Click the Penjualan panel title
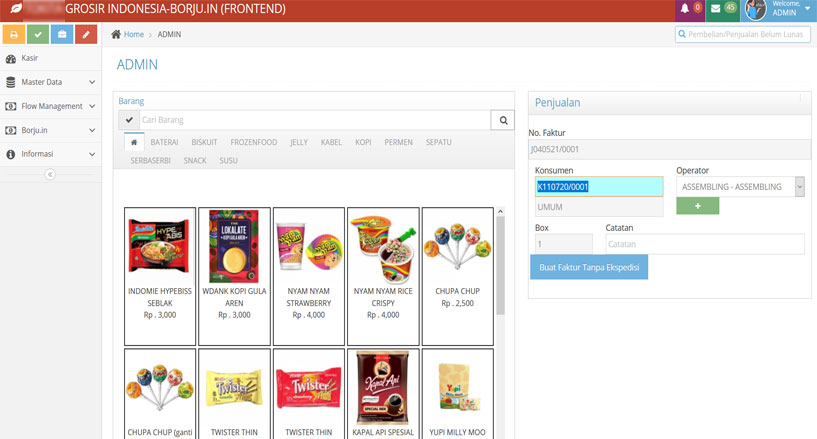Screen dimensions: 817x439 tap(558, 103)
